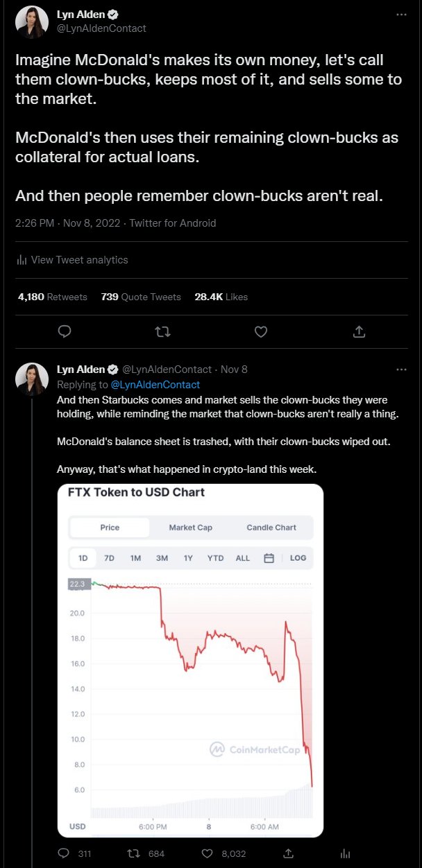Share the reply tweet with the chart
The image size is (422, 868).
tap(287, 853)
